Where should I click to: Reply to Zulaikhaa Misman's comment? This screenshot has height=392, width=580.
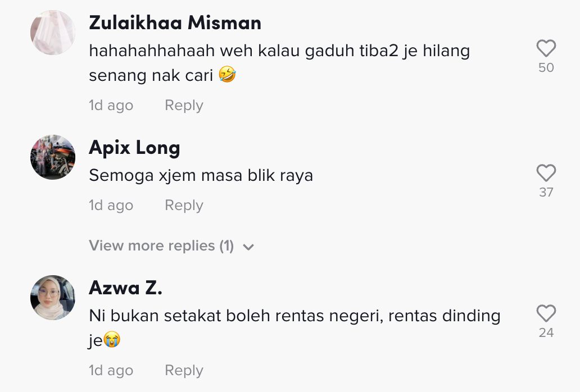click(184, 106)
